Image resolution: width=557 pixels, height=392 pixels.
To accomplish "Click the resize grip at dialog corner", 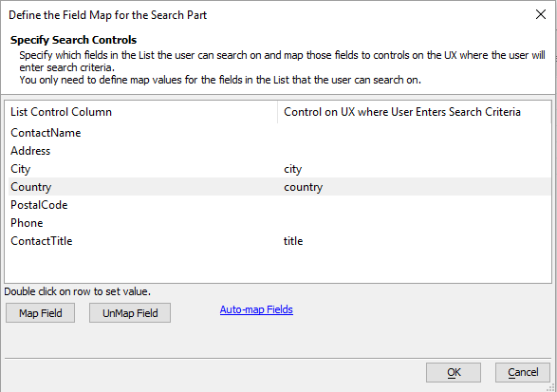I will pos(550,388).
